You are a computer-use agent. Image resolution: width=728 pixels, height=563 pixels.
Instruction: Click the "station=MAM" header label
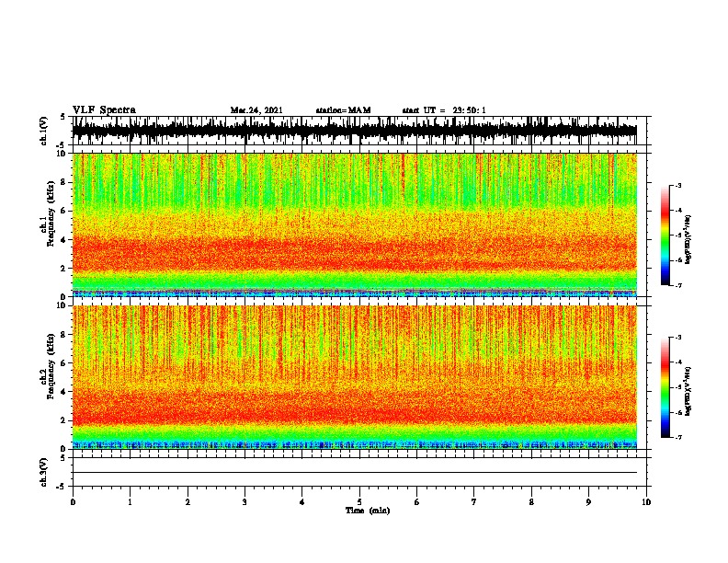point(343,110)
